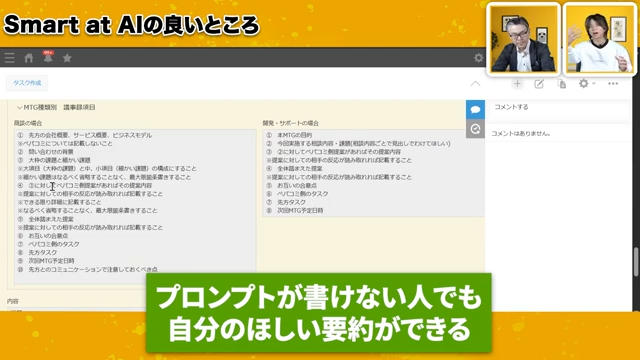Click the page vertical scrollbar thumb
Image resolution: width=640 pixels, height=360 pixels.
click(636, 262)
